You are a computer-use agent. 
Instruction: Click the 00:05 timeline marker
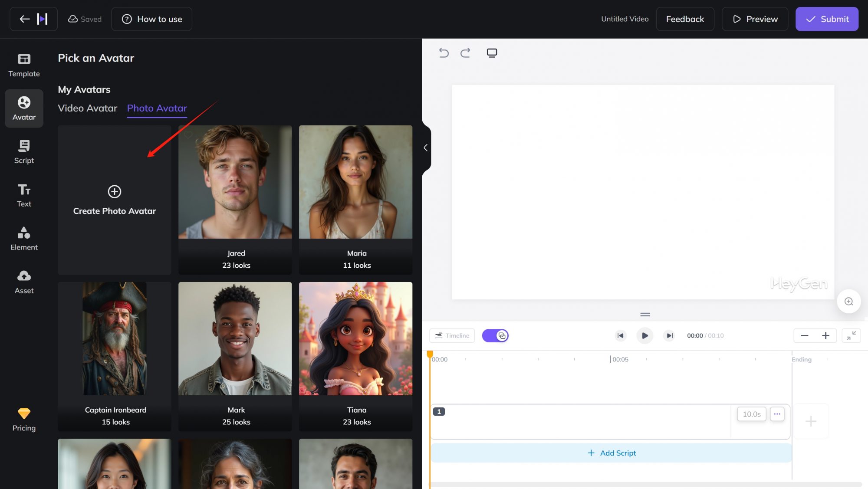coord(620,360)
